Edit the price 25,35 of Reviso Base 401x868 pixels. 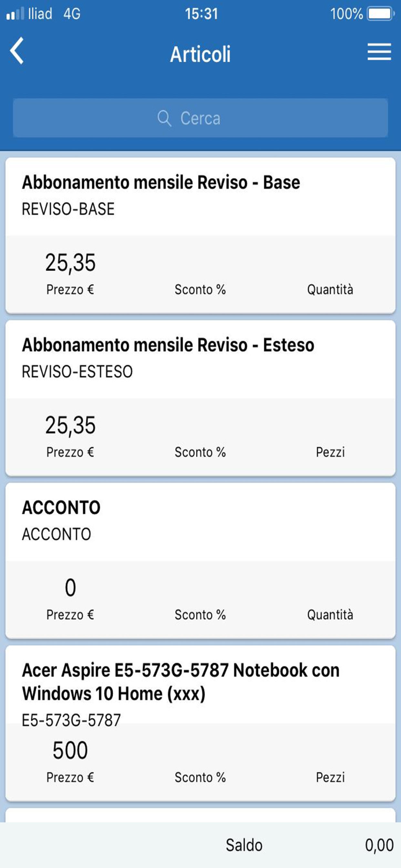click(x=71, y=263)
